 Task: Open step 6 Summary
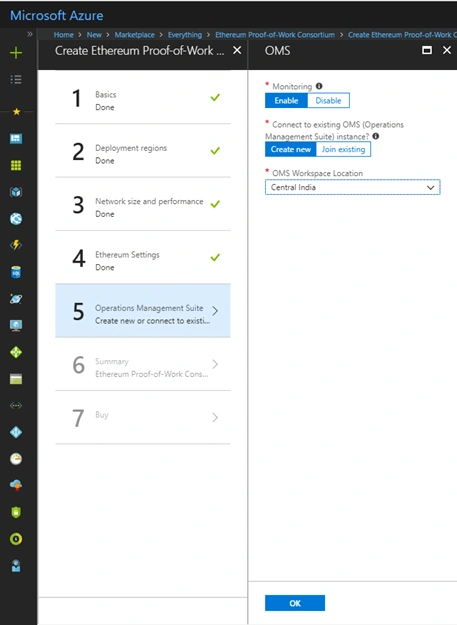[x=143, y=364]
